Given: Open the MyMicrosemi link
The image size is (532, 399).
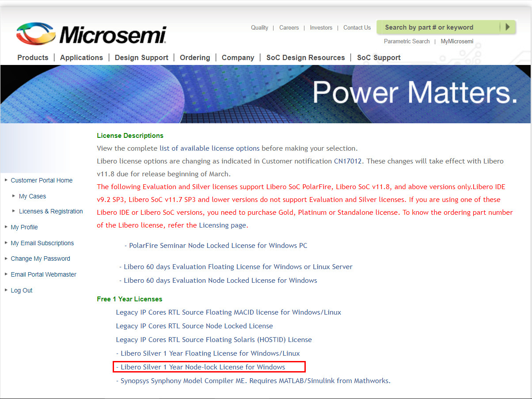Looking at the screenshot, I should [457, 41].
